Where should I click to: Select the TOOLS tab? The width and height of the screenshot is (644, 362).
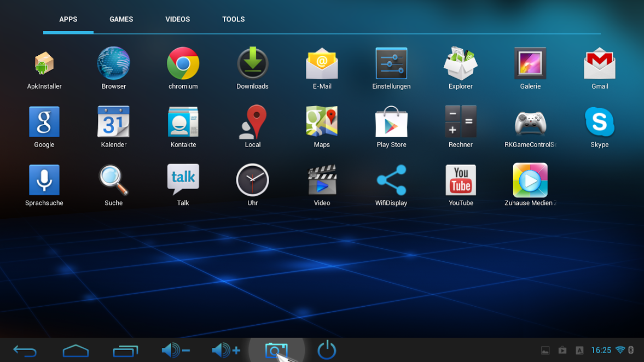pos(233,19)
